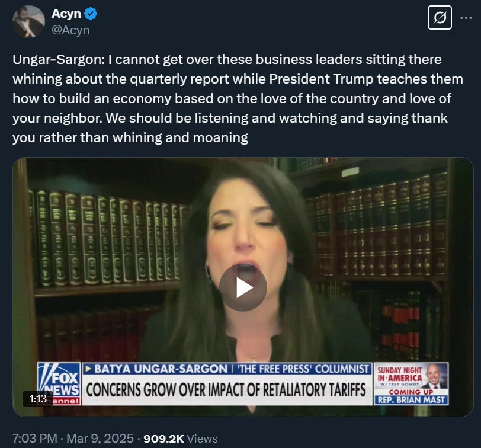Select the tweet text starting 'Ungar-Sargon: I cannot'
This screenshot has width=481, height=448.
(238, 98)
